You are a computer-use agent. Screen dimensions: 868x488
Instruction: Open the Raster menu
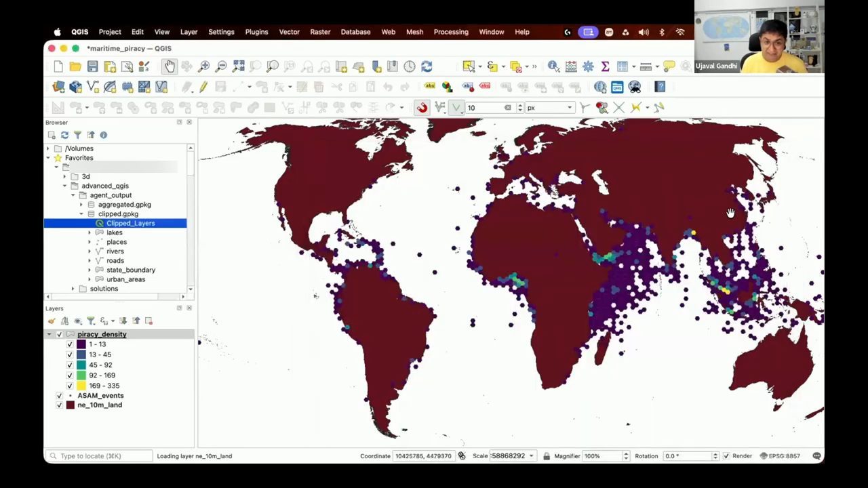coord(320,32)
